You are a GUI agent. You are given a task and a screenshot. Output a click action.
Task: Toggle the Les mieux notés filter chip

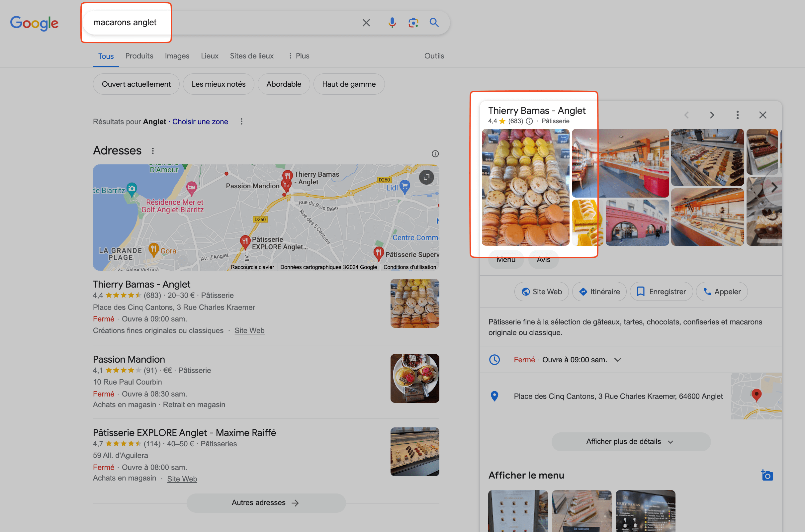tap(219, 84)
